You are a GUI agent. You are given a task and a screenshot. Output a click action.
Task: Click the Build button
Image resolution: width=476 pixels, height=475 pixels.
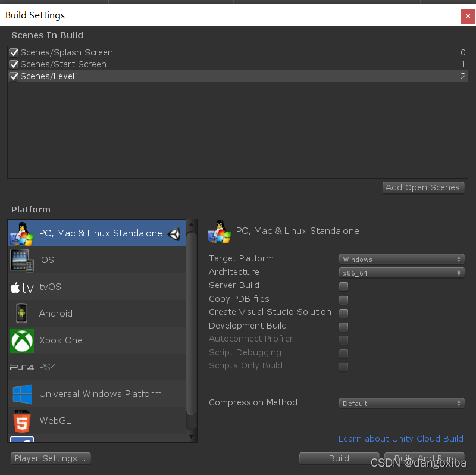pos(339,458)
